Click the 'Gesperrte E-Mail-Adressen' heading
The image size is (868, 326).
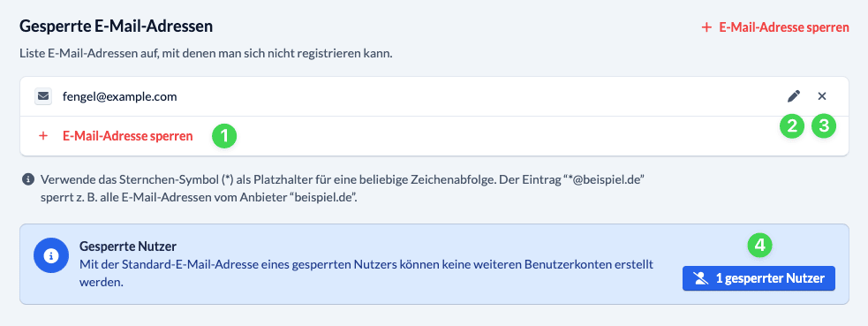click(x=117, y=26)
